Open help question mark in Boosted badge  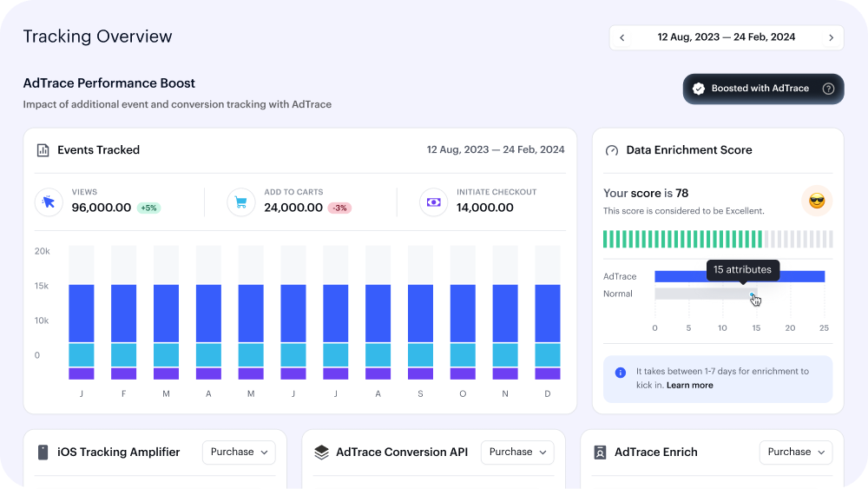pos(828,89)
